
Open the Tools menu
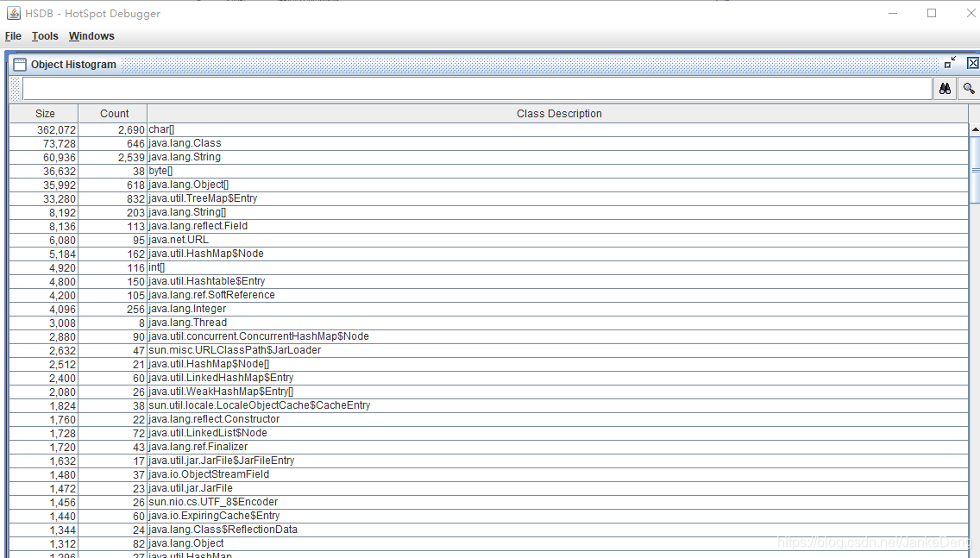pos(45,36)
